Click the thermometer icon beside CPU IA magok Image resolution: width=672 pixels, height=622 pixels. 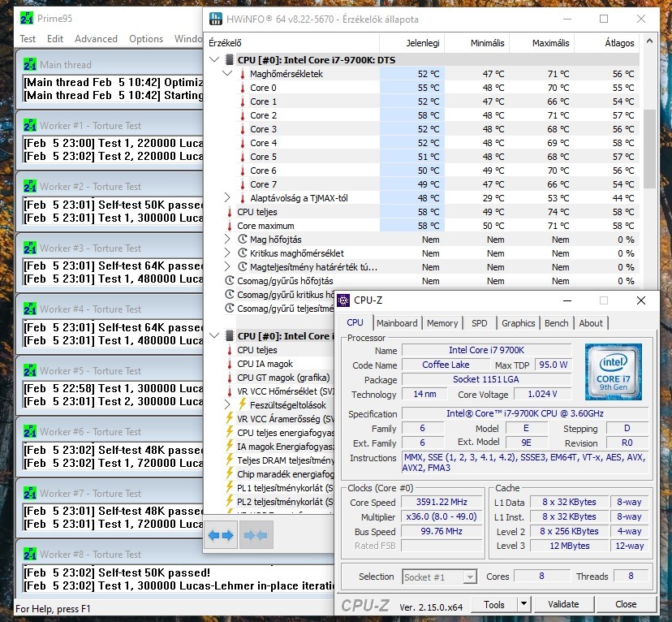click(x=230, y=364)
